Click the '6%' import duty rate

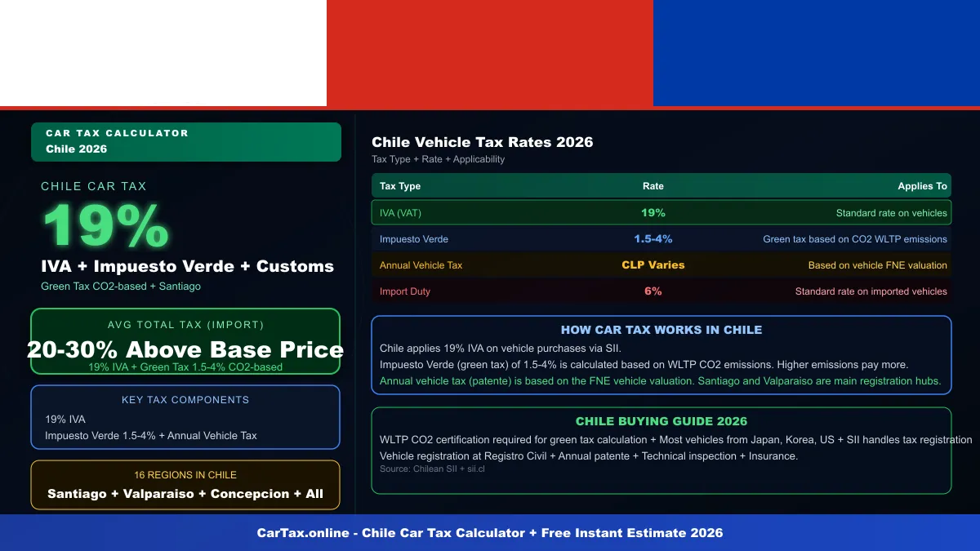pyautogui.click(x=653, y=291)
